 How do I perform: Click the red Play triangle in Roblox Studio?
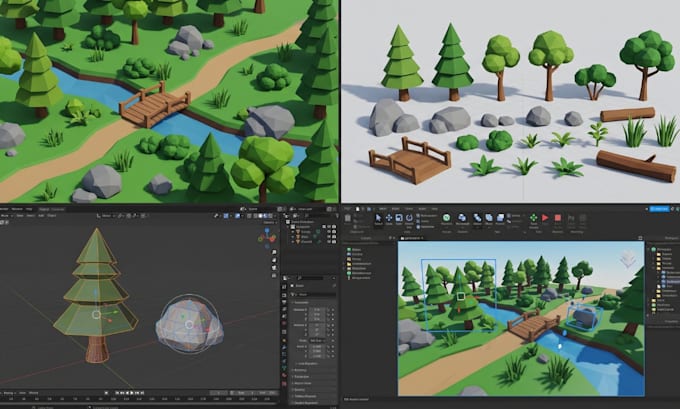click(545, 218)
